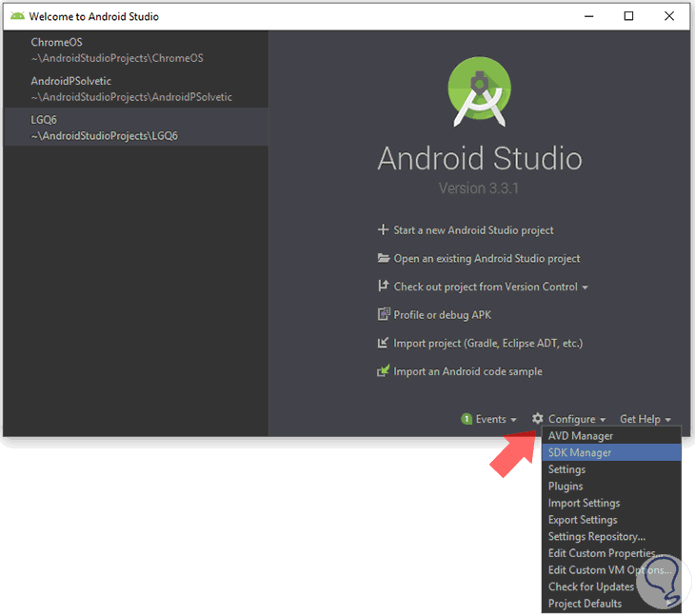Click the Import Android code sample icon
Screen dimensions: 695x616
click(383, 370)
